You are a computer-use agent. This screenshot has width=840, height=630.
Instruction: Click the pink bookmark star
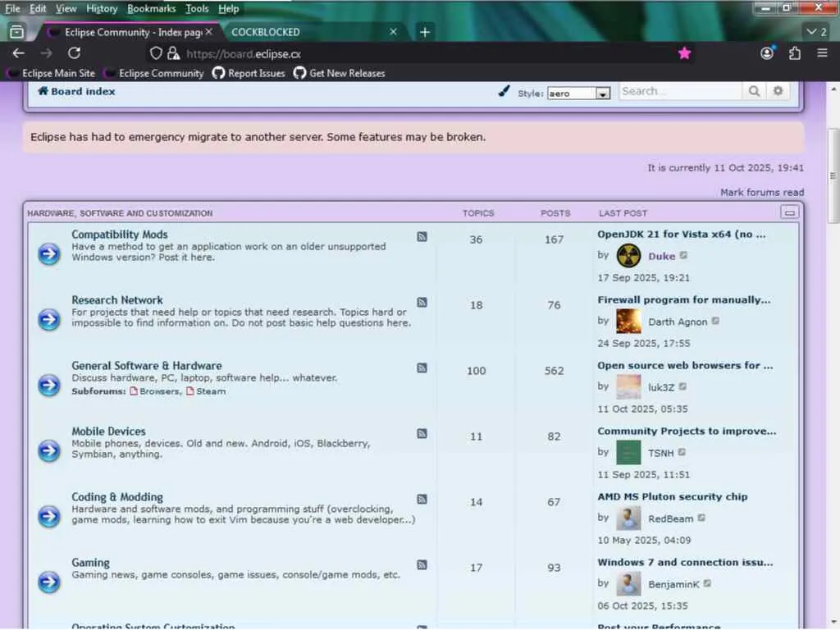684,53
